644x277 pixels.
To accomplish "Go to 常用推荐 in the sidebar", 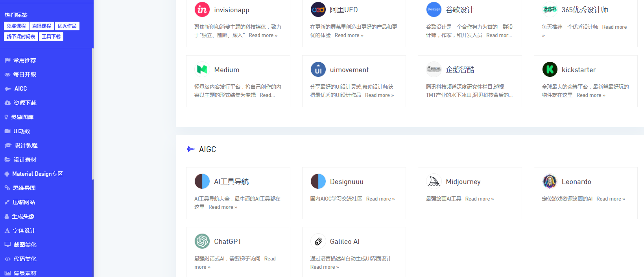I will (x=24, y=60).
